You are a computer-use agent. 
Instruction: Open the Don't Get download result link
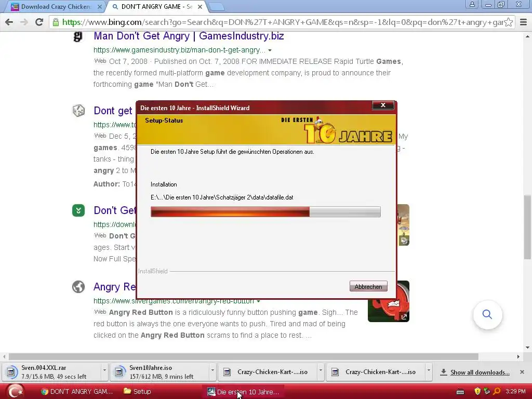115,210
